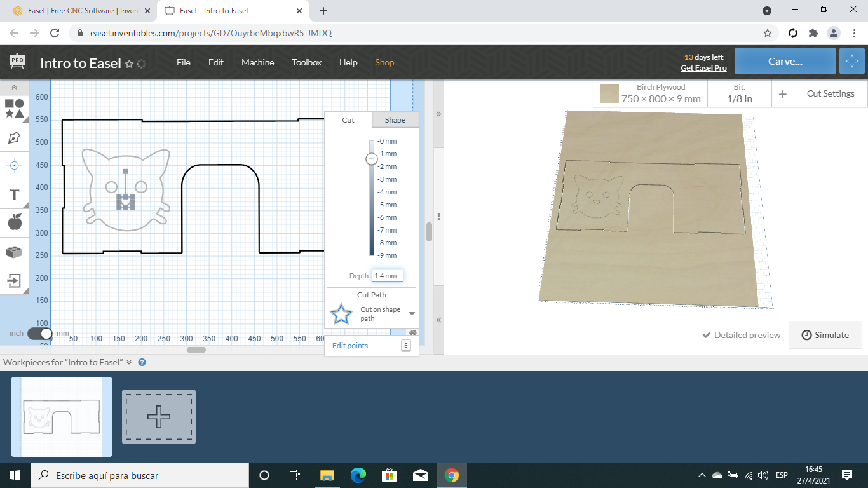This screenshot has width=868, height=488.
Task: Click the pane divider drag handle
Action: click(x=438, y=216)
